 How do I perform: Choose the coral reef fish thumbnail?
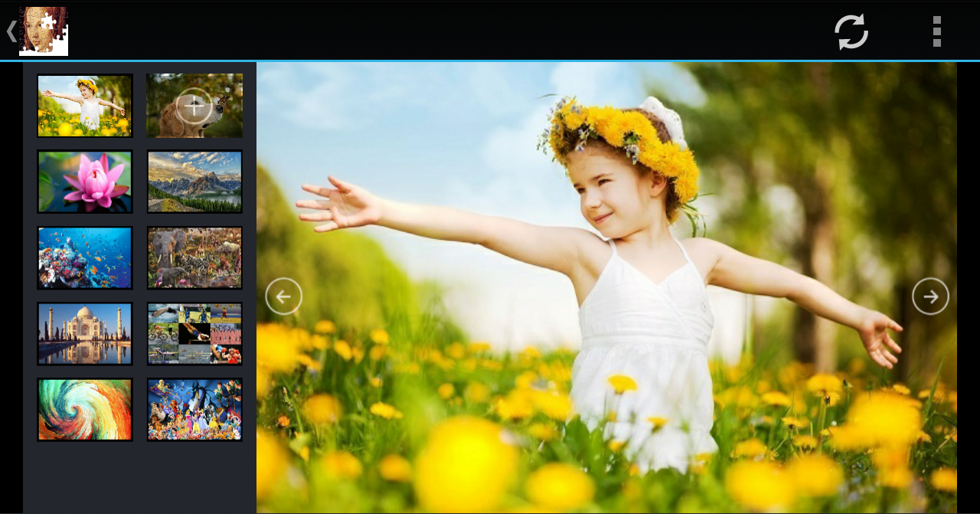[x=85, y=257]
